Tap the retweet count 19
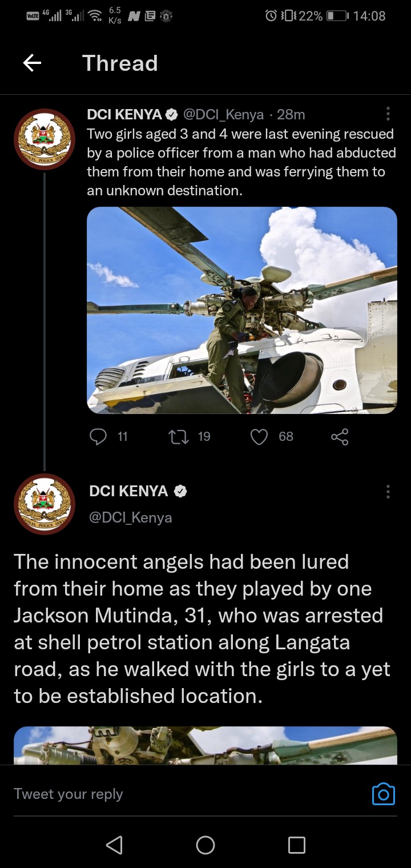Screen dimensions: 411x868 [204, 437]
